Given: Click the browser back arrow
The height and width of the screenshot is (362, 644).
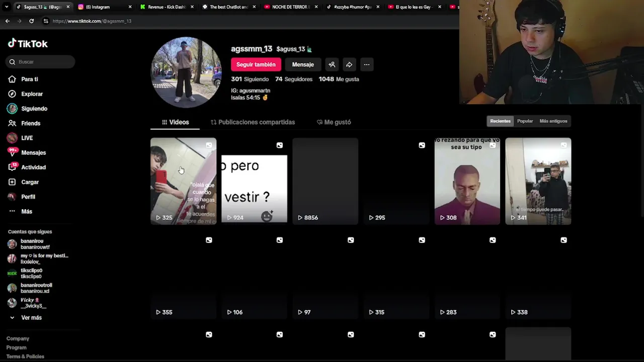Looking at the screenshot, I should coord(7,21).
